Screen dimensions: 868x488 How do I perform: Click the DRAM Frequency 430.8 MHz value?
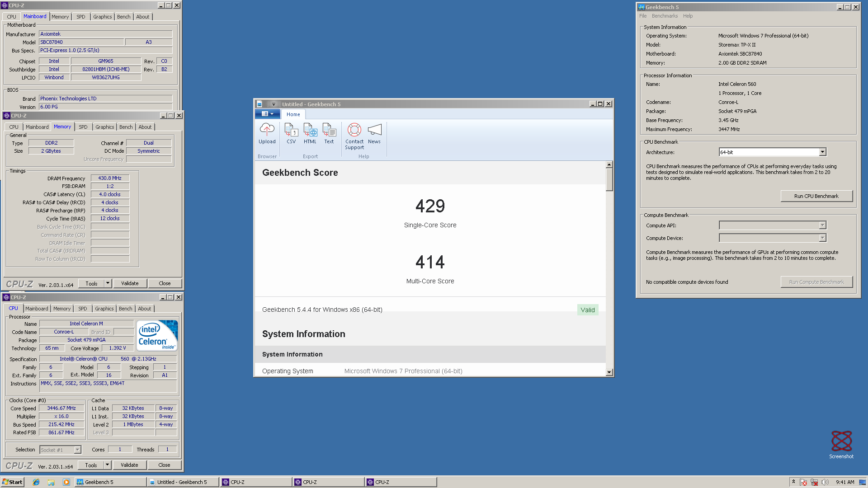click(x=110, y=178)
